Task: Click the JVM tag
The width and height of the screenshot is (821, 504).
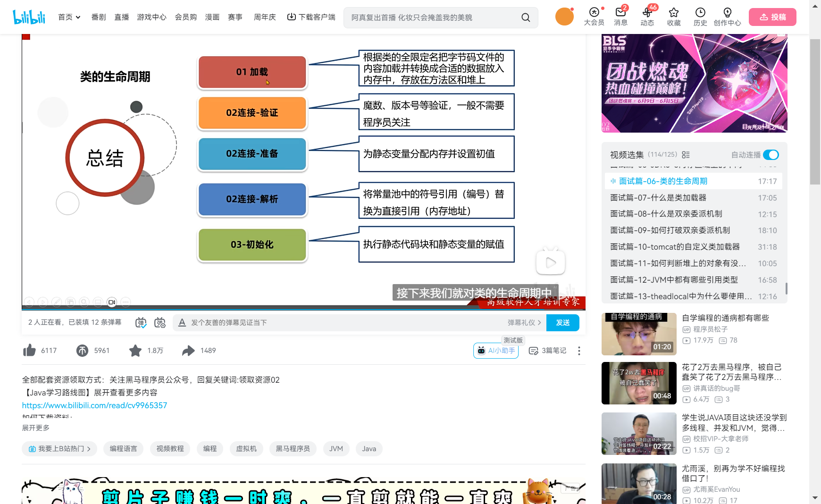Action: tap(336, 449)
